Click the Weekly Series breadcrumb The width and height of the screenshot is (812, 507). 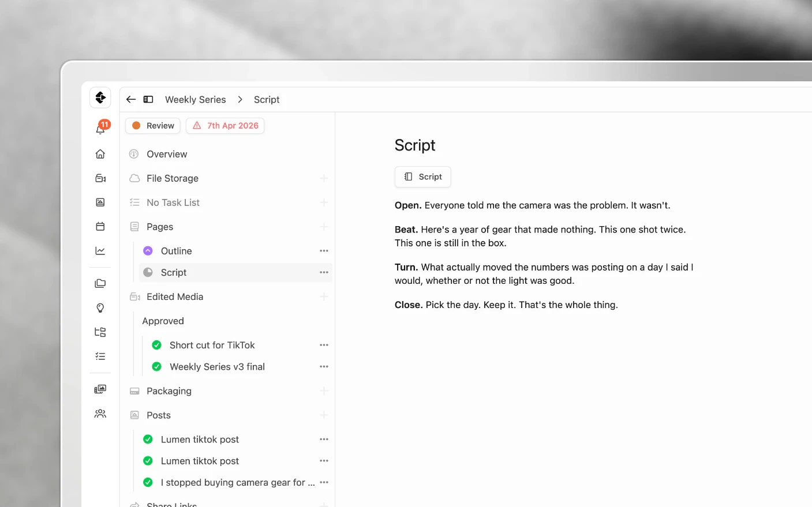(196, 100)
